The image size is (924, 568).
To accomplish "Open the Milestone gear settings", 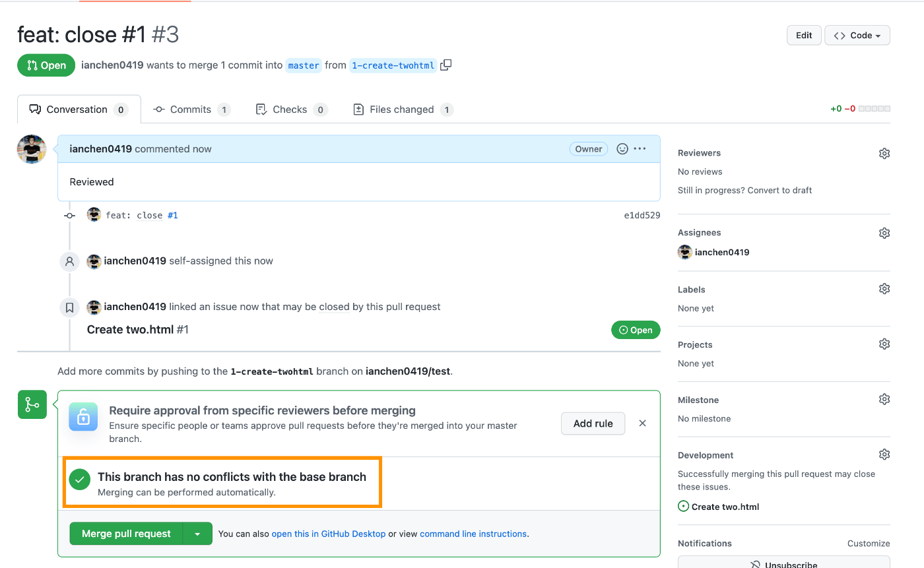I will click(884, 399).
